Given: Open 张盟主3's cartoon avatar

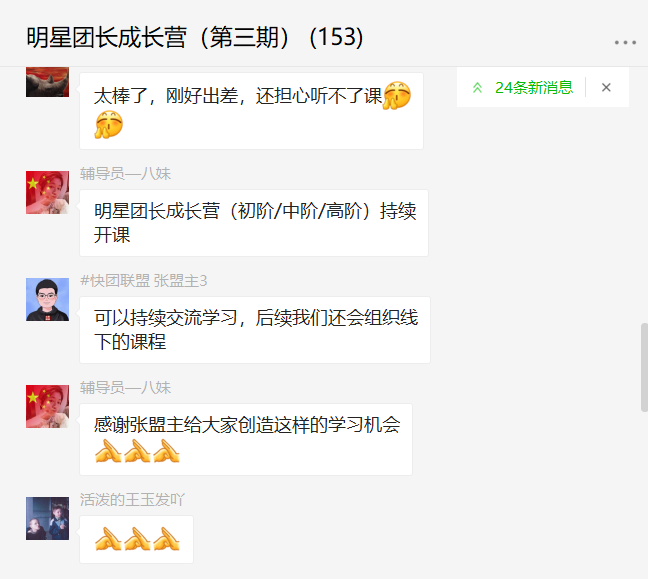Looking at the screenshot, I should (x=48, y=299).
